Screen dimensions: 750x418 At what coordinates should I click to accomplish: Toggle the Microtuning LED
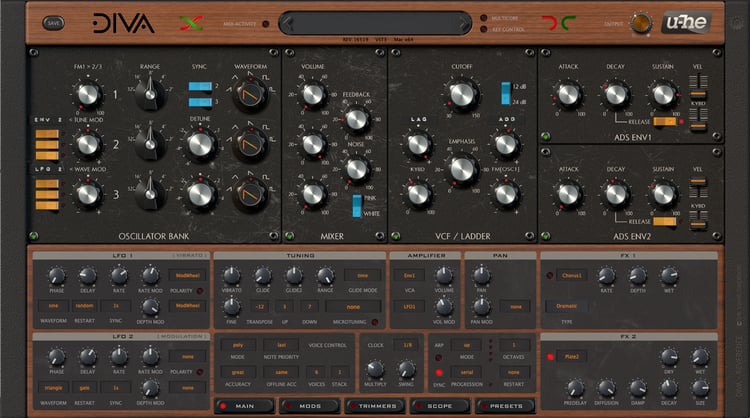(x=375, y=322)
